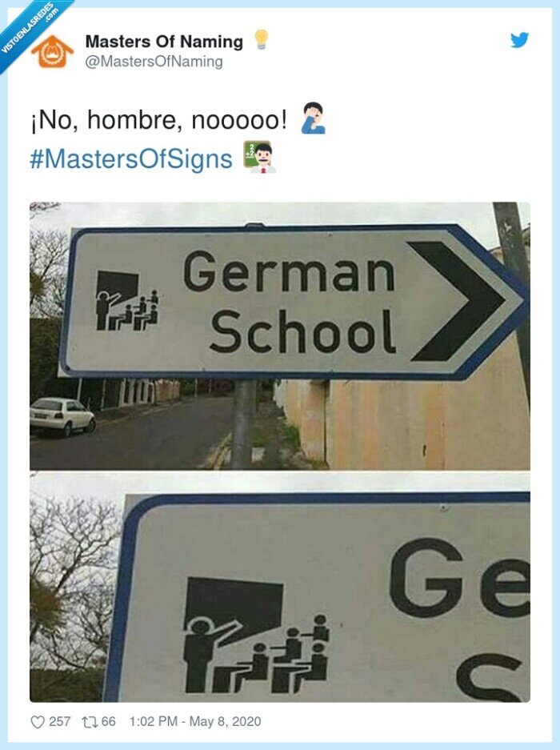Click the Masters Of Naming display name

[164, 42]
